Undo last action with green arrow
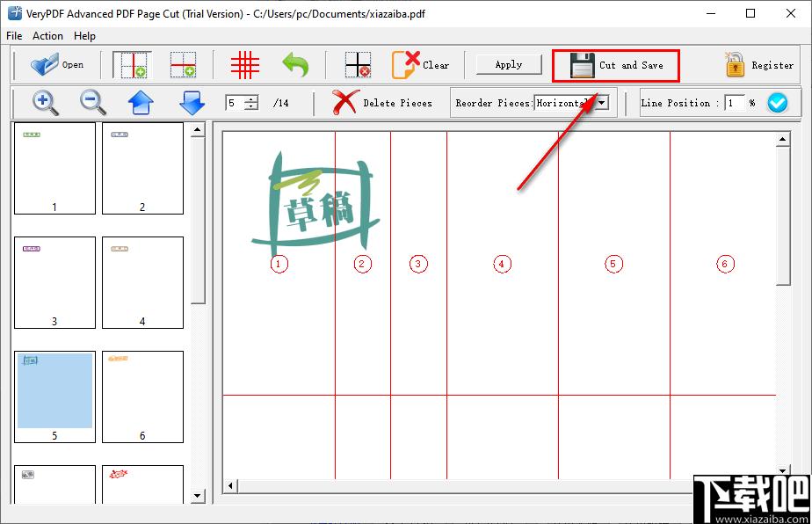Screen dimensions: 812x524 point(295,65)
